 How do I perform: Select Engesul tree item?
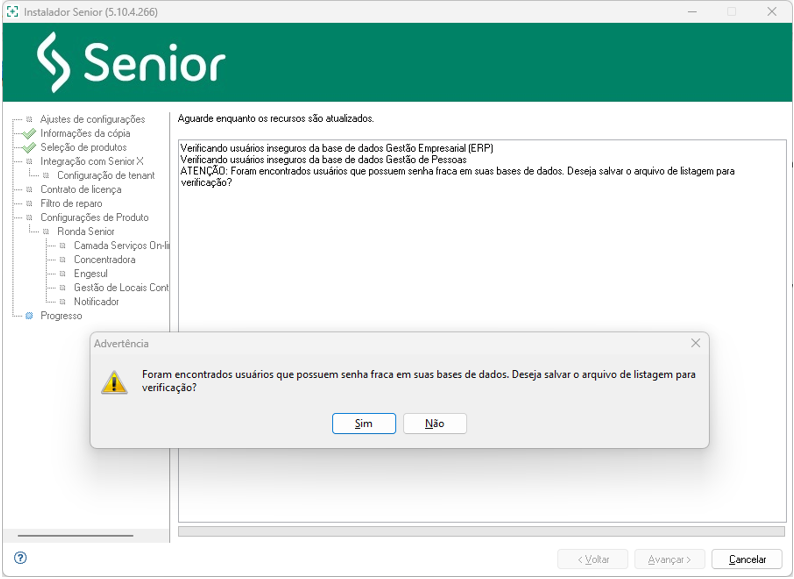pyautogui.click(x=91, y=274)
